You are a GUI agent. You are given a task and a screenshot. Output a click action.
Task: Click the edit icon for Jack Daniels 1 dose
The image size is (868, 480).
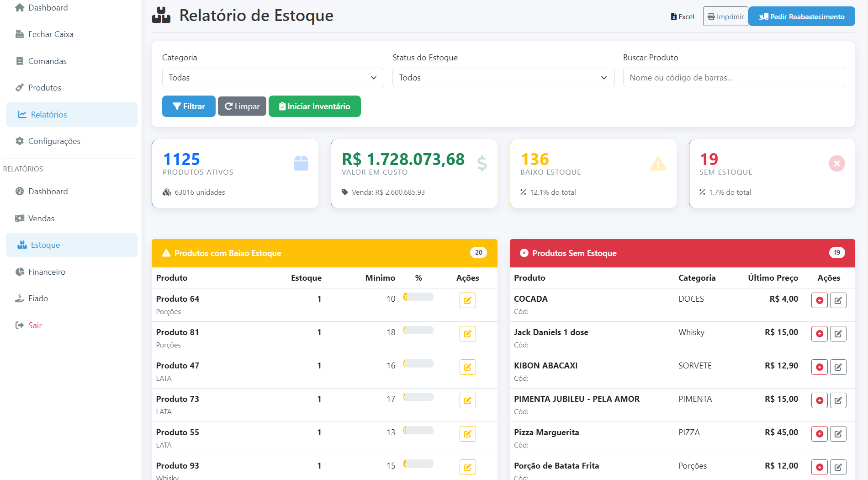point(838,334)
